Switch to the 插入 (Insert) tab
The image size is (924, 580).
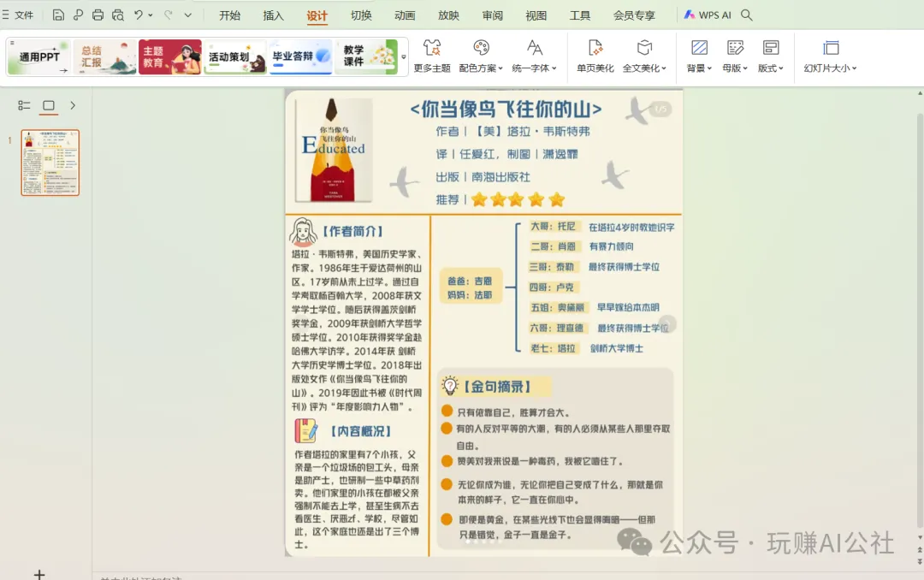tap(274, 15)
